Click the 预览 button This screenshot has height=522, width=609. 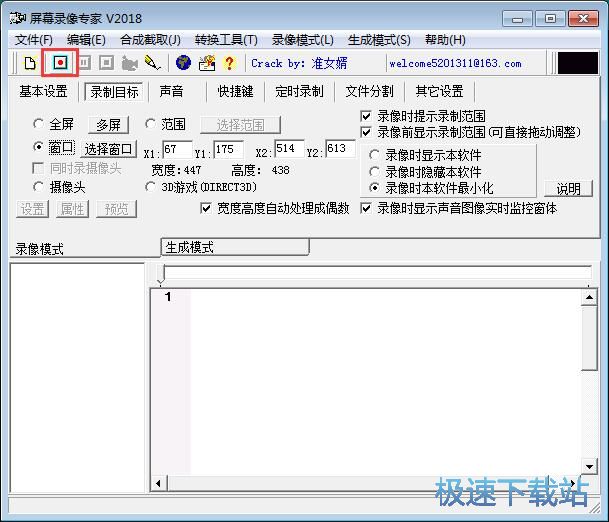pyautogui.click(x=117, y=209)
